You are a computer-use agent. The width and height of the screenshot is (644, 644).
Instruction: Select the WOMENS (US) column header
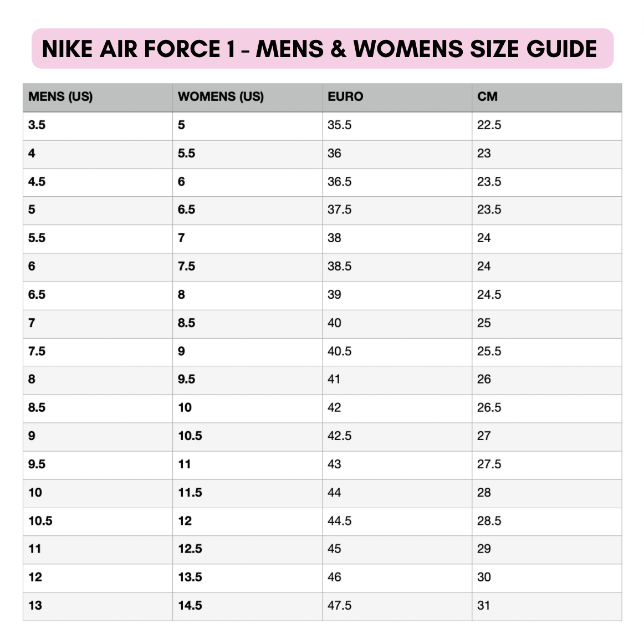[221, 97]
